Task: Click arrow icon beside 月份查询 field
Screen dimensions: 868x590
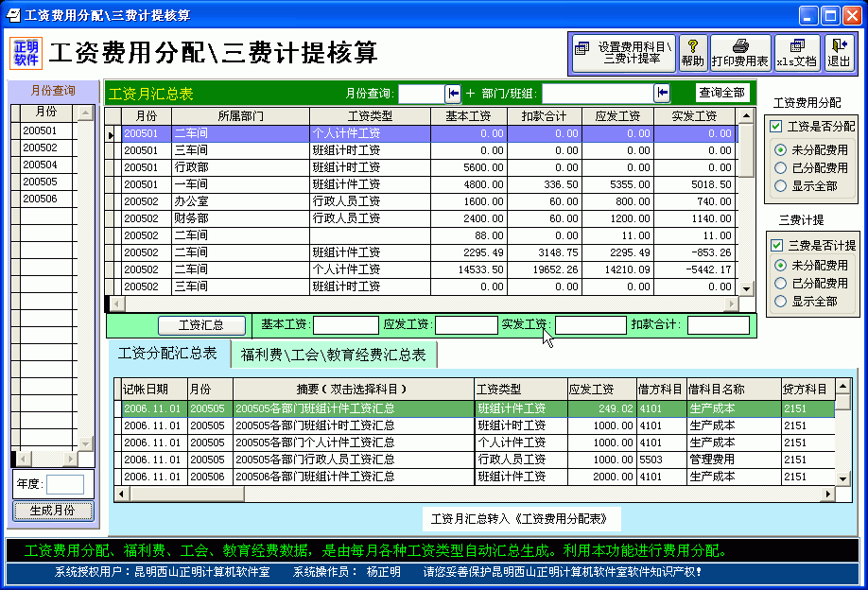Action: [454, 93]
